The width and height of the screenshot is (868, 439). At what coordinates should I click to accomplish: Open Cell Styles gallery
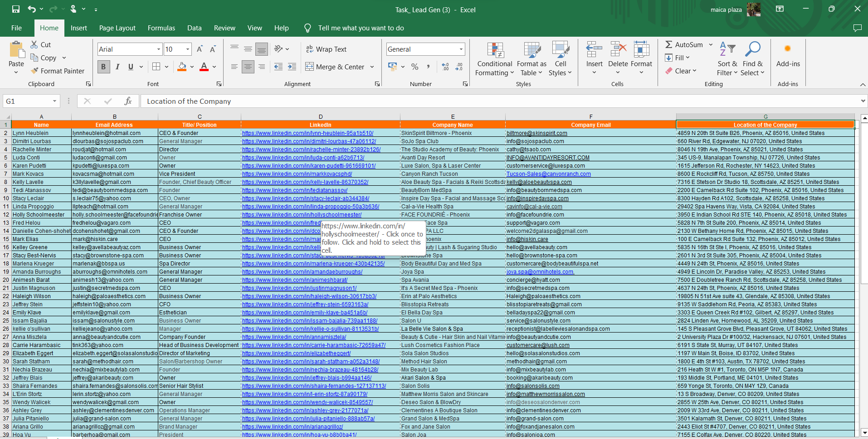[561, 59]
